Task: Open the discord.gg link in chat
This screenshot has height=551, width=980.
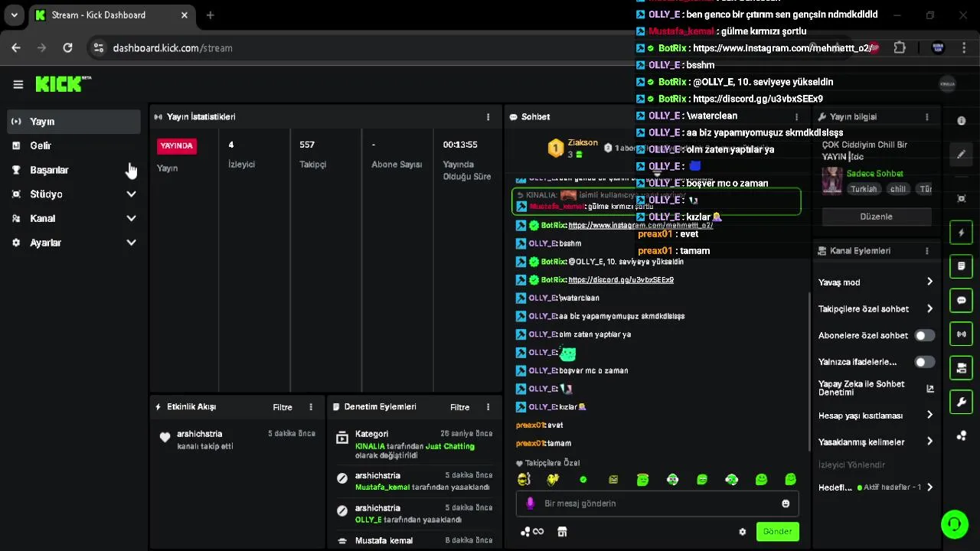Action: (x=621, y=280)
